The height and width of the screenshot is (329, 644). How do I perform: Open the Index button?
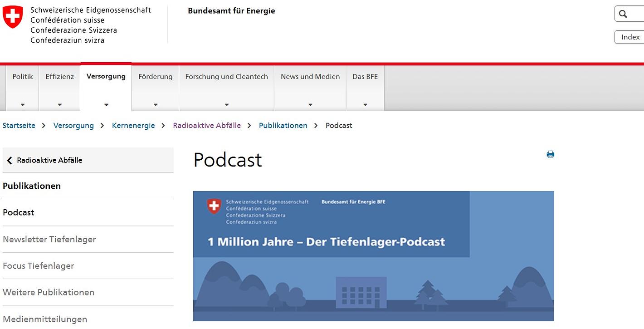pyautogui.click(x=630, y=37)
